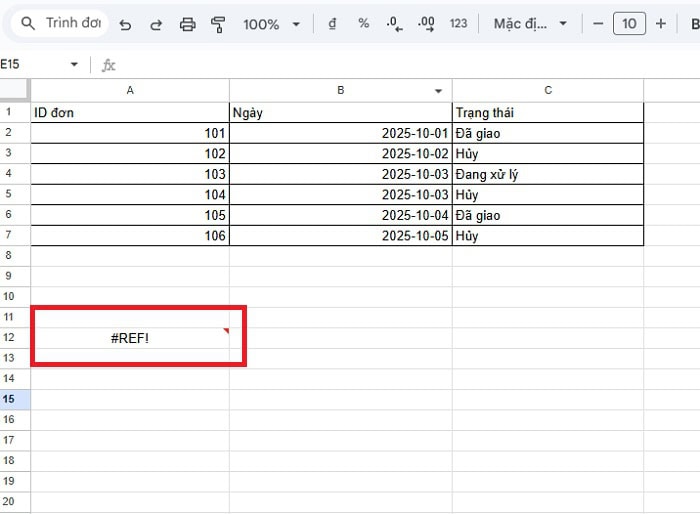Select cell 'Ngày'
Image resolution: width=700 pixels, height=514 pixels.
click(341, 113)
